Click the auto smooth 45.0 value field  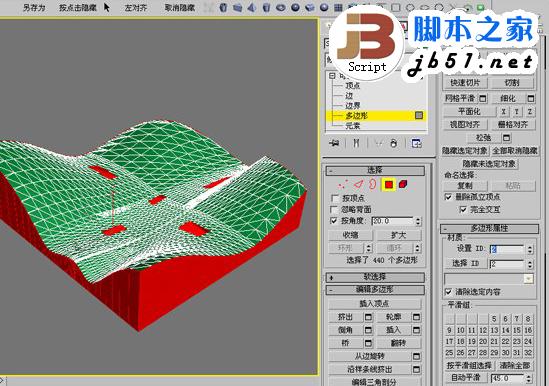[507, 378]
